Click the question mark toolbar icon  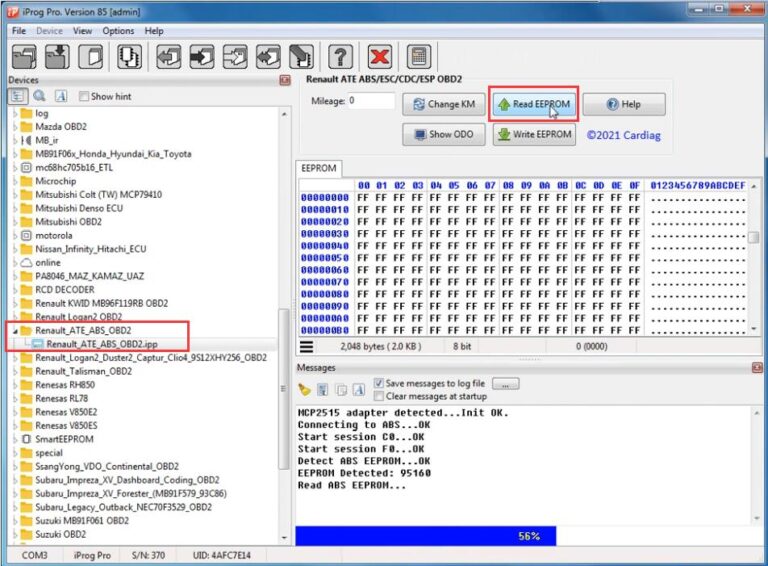(x=340, y=56)
